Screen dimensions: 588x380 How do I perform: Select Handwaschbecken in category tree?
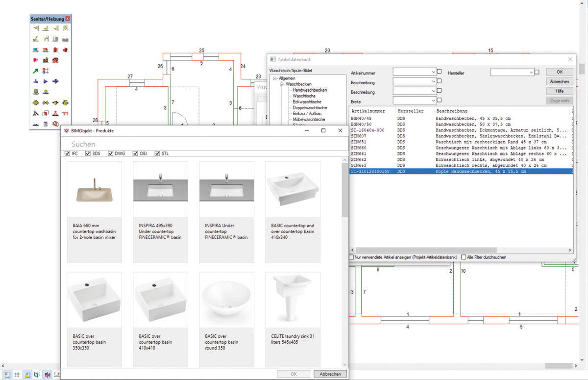tap(310, 90)
